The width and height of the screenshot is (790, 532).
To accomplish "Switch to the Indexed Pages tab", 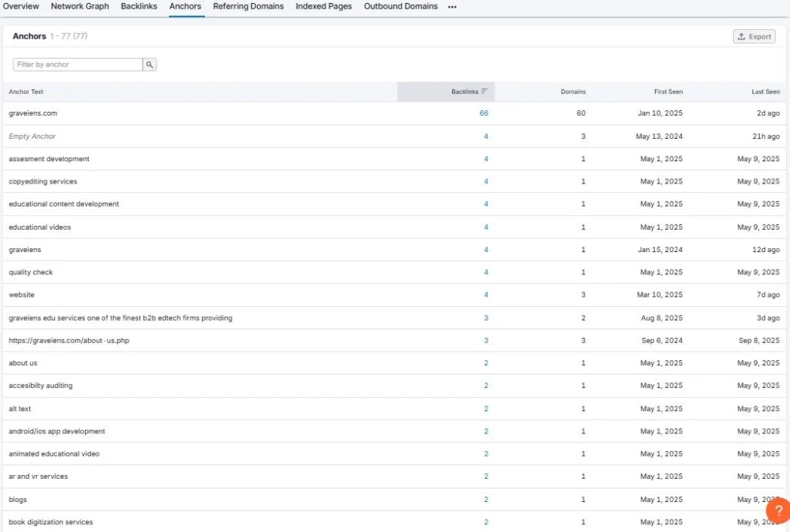I will pos(323,6).
